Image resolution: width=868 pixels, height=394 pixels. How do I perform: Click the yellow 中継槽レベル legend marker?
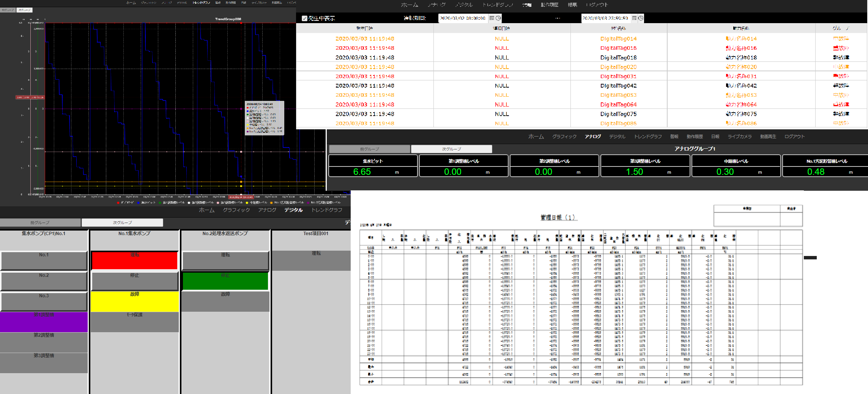pos(247,202)
